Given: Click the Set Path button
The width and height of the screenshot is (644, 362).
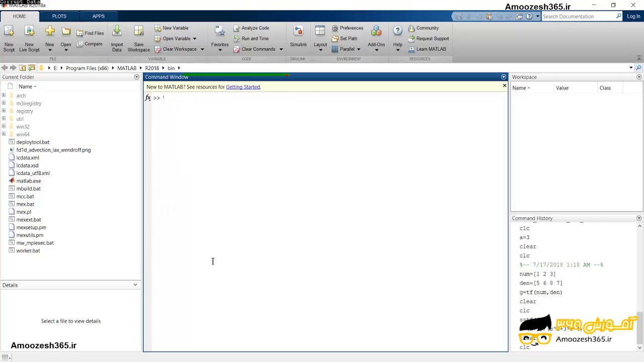Looking at the screenshot, I should coord(344,39).
